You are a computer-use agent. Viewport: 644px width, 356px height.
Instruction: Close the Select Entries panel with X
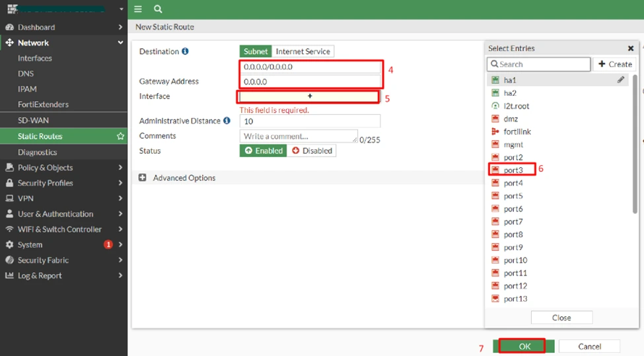[631, 48]
